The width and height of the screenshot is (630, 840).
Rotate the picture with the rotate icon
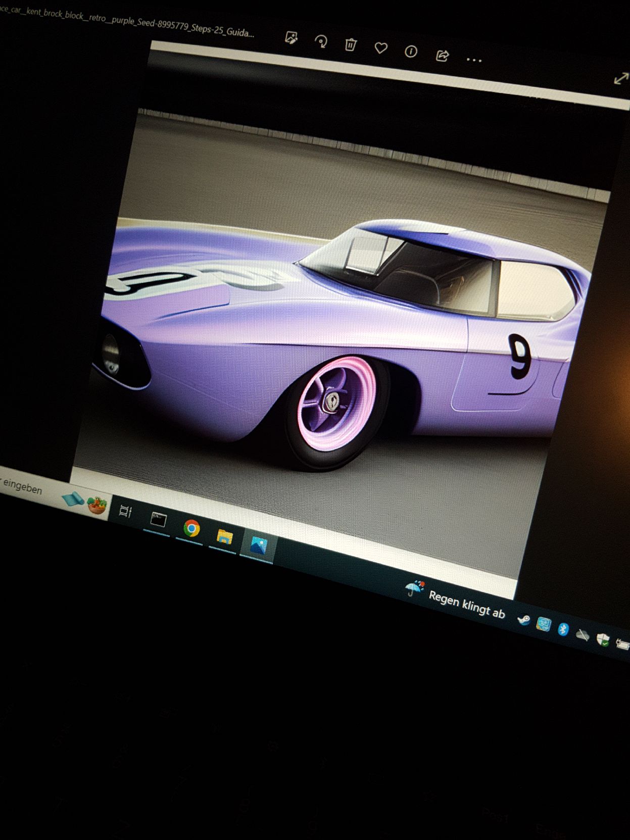321,41
